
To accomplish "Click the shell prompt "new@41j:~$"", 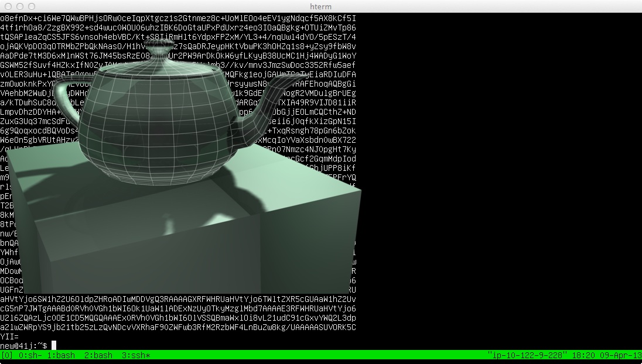I will coord(24,346).
